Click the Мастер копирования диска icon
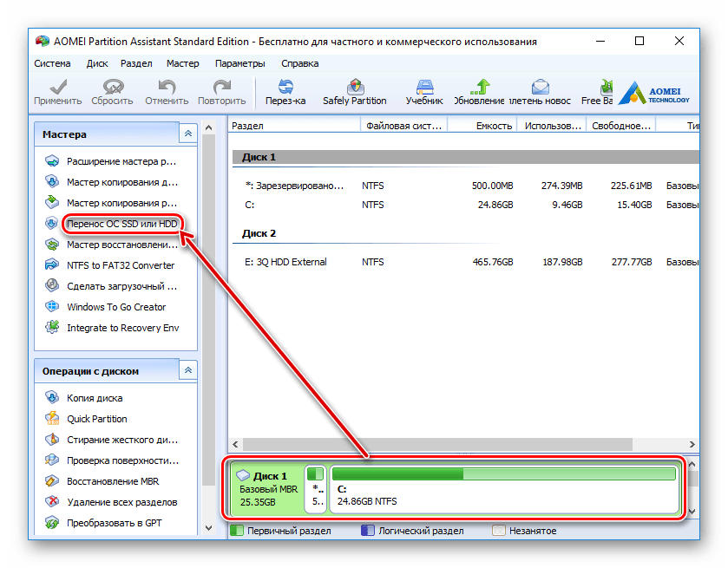Screen dimensions: 728x568 (51, 181)
